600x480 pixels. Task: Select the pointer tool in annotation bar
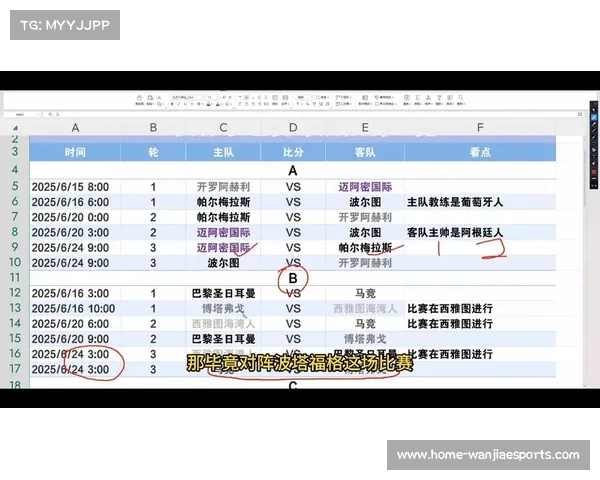(x=594, y=110)
